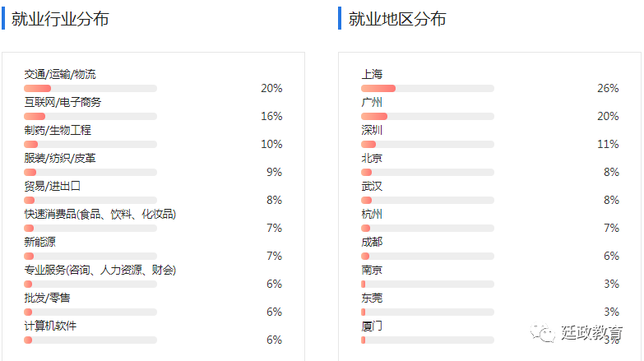Click the 计算机软件 progress bar
644x361 pixels.
[x=90, y=340]
